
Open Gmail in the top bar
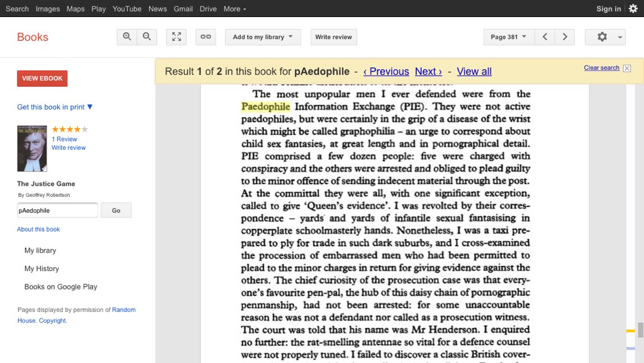(183, 9)
